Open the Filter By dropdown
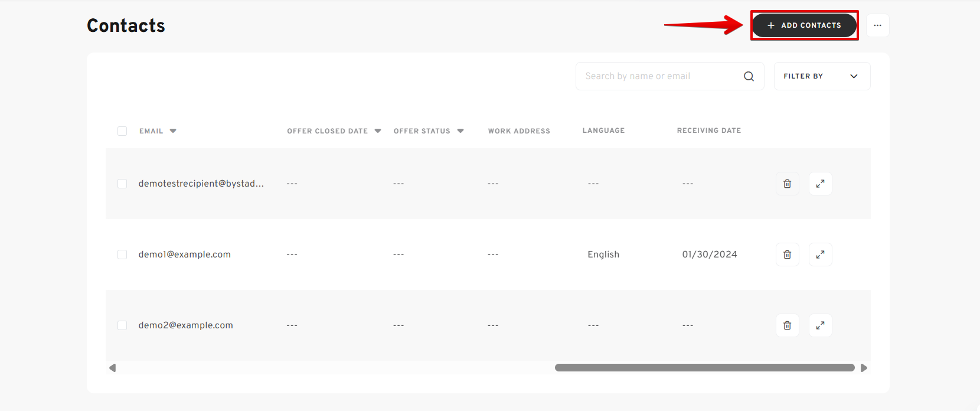980x411 pixels. [x=821, y=76]
